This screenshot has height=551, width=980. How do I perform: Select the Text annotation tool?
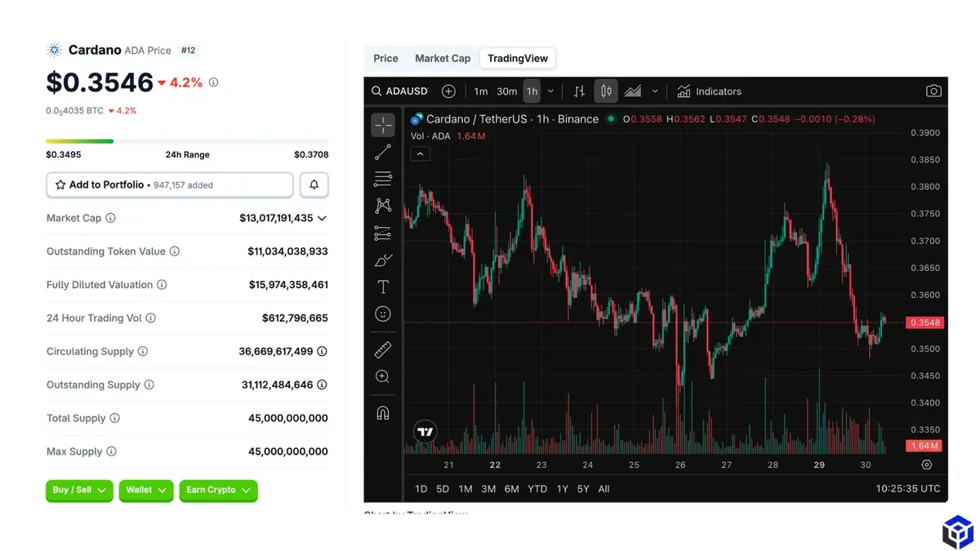(x=382, y=287)
